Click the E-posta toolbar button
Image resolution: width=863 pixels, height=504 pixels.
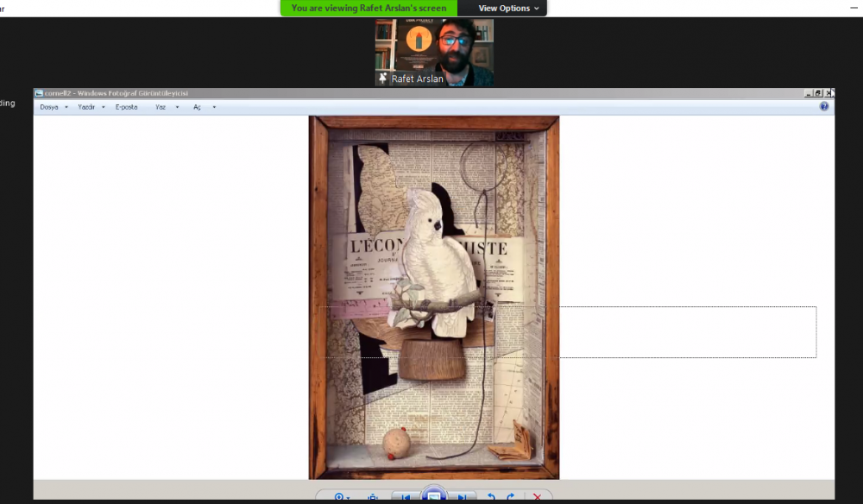tap(126, 107)
